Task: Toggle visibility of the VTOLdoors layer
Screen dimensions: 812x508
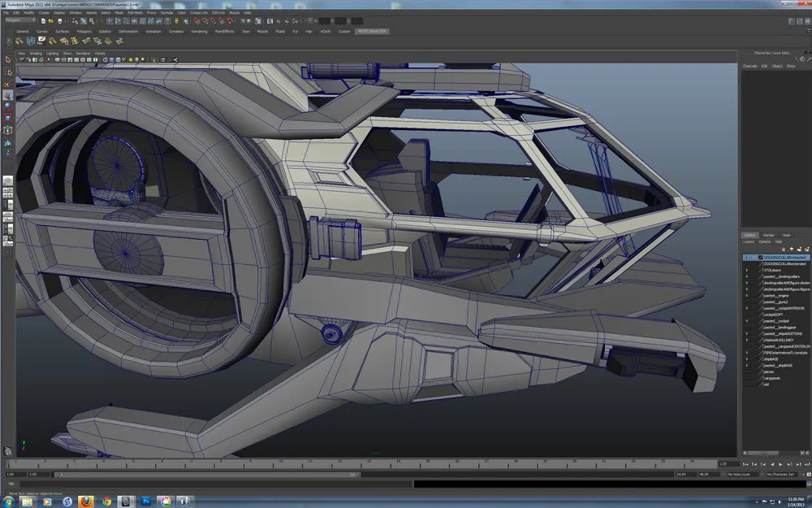Action: 746,270
